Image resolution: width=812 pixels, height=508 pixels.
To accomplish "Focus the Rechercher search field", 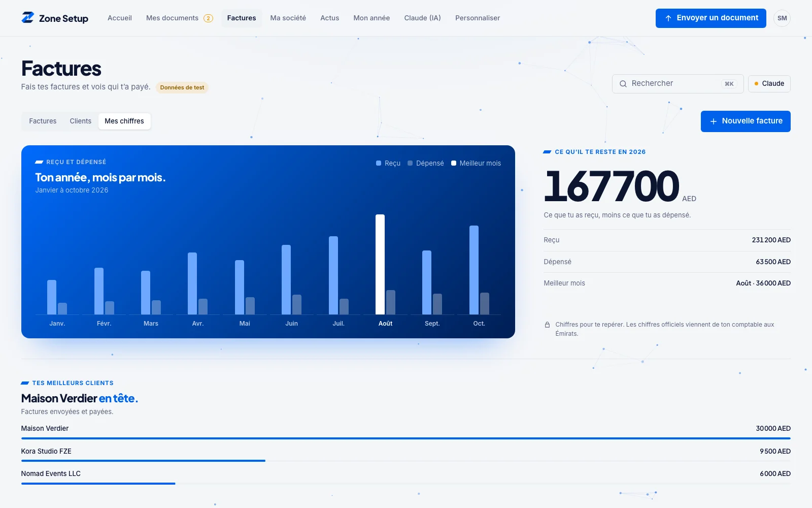I will point(678,84).
